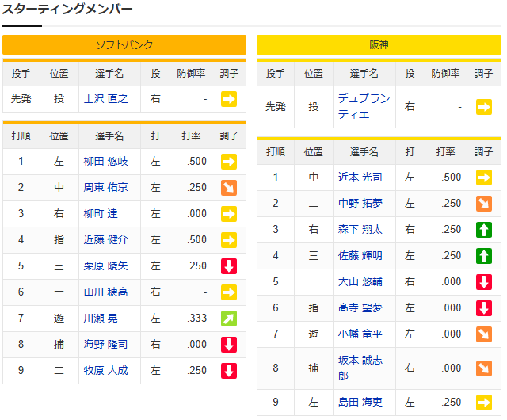The image size is (507, 420).
Task: Click the ソフトバンク team header
Action: pos(124,44)
